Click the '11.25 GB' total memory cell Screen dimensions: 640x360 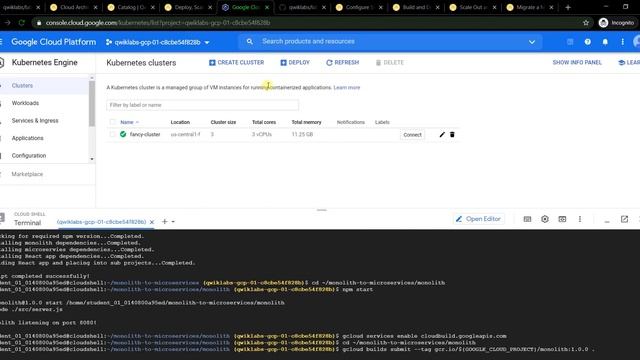[x=302, y=134]
